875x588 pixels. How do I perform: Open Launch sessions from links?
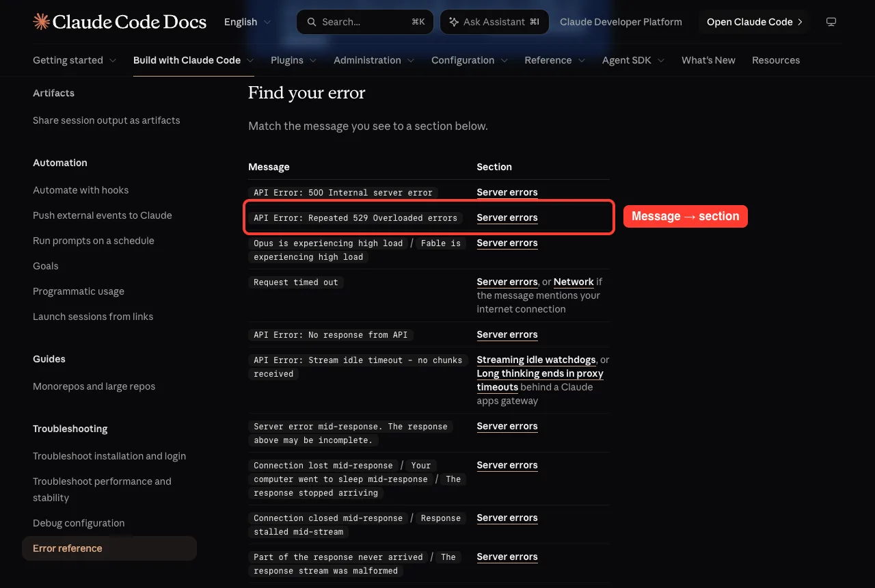93,317
